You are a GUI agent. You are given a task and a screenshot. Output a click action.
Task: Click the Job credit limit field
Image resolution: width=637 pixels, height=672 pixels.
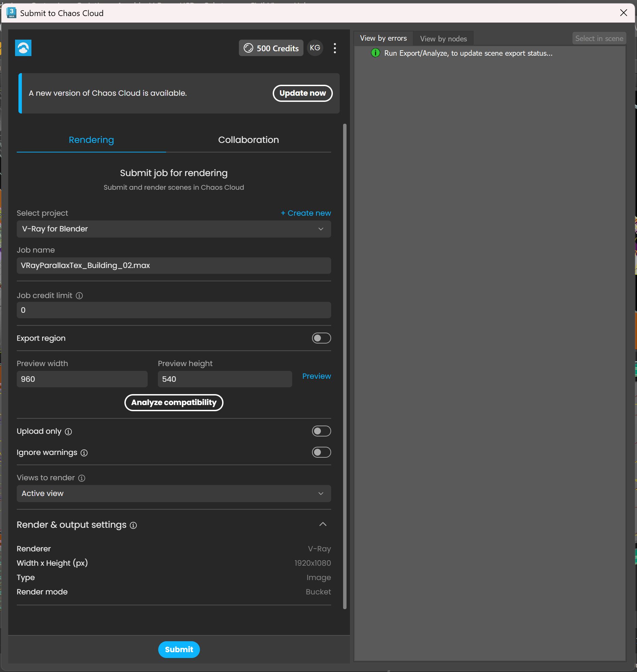[x=174, y=310]
